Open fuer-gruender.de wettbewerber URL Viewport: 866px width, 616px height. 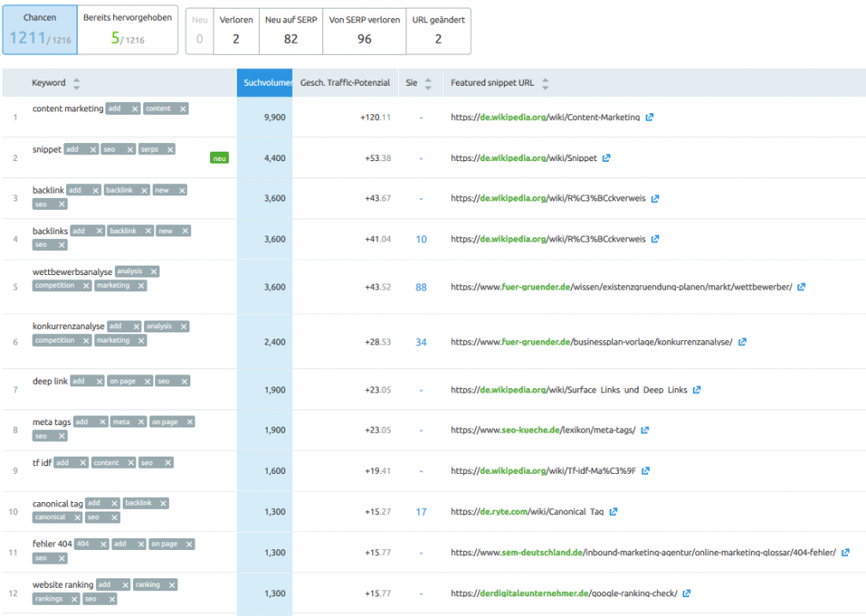click(x=622, y=287)
